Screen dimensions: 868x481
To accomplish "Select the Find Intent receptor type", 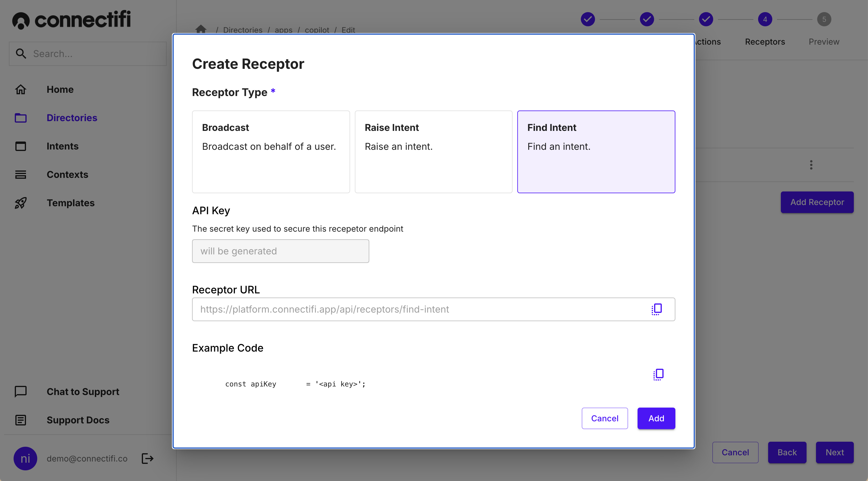I will coord(596,152).
